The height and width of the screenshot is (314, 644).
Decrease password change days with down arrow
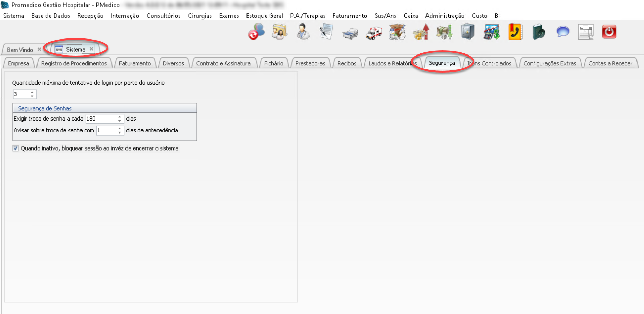point(120,121)
